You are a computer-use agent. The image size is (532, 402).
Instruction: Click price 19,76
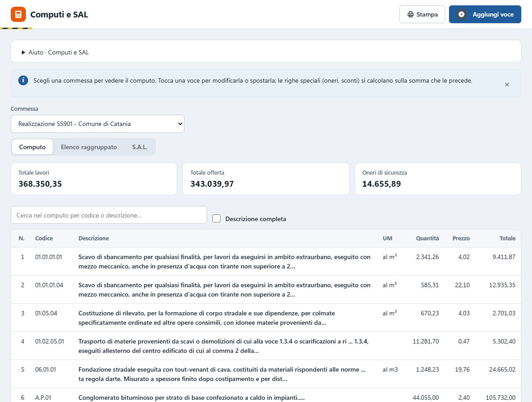462,369
